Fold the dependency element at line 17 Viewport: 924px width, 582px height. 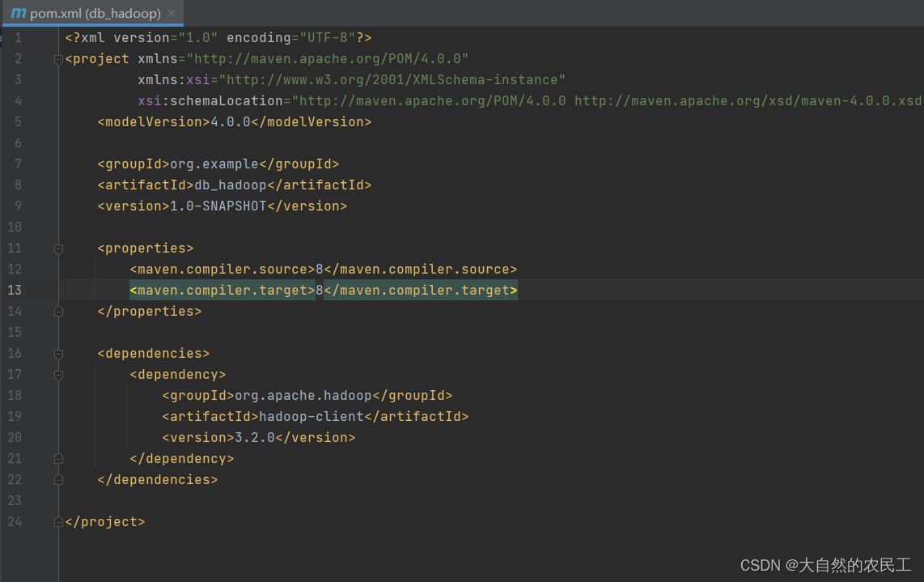coord(58,375)
